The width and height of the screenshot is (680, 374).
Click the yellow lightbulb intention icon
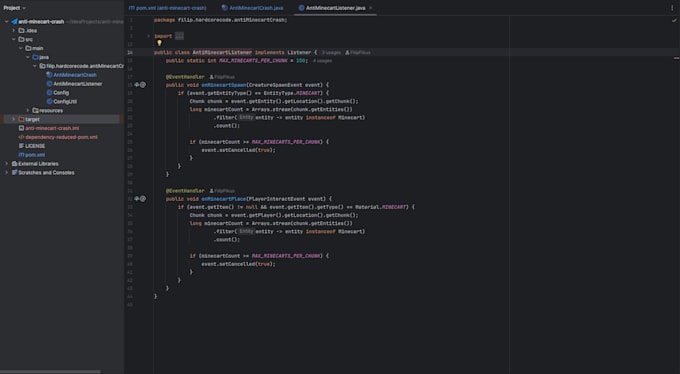pos(159,43)
